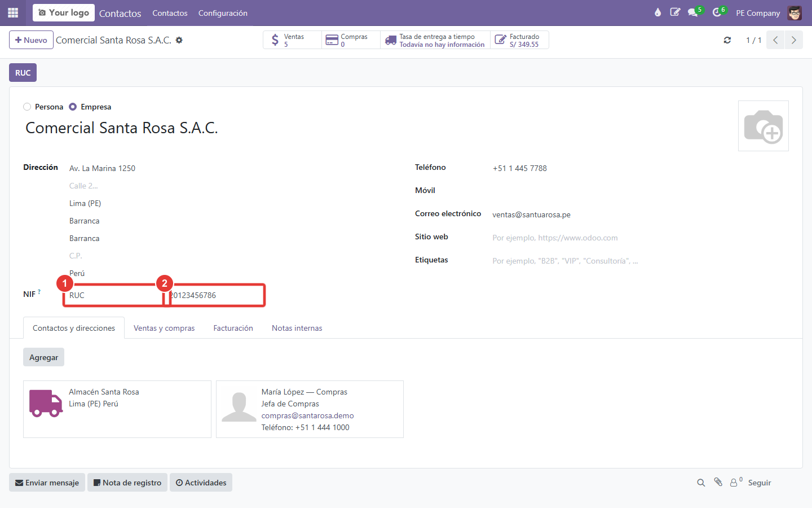Click the refresh record icon
The height and width of the screenshot is (508, 812).
pos(727,40)
